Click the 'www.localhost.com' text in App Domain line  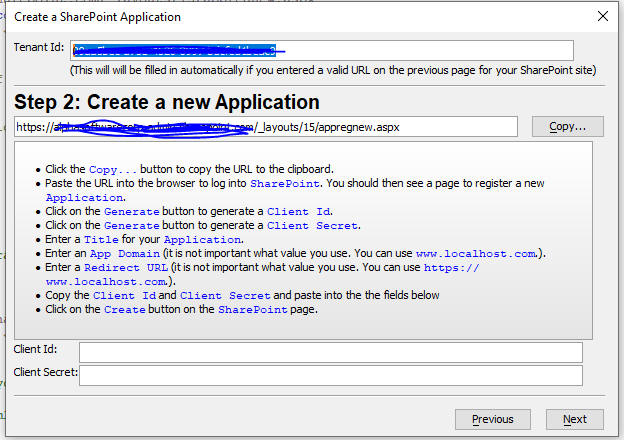pos(476,253)
